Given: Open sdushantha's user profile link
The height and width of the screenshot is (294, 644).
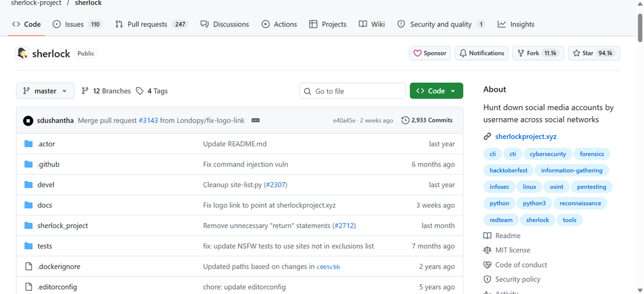Looking at the screenshot, I should [x=55, y=121].
